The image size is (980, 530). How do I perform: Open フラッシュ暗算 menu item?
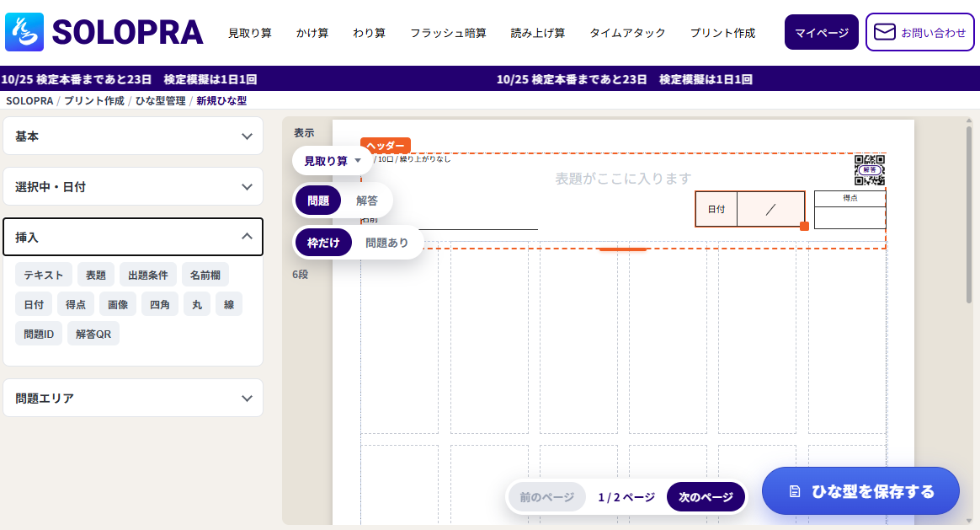tap(448, 33)
